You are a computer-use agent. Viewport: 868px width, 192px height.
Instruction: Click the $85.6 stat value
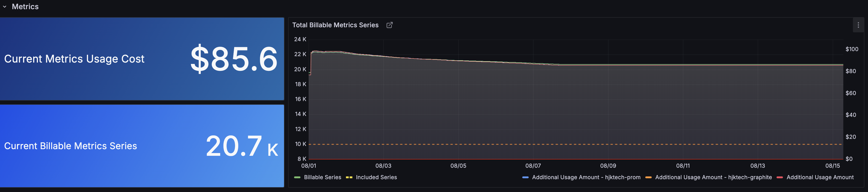[234, 59]
